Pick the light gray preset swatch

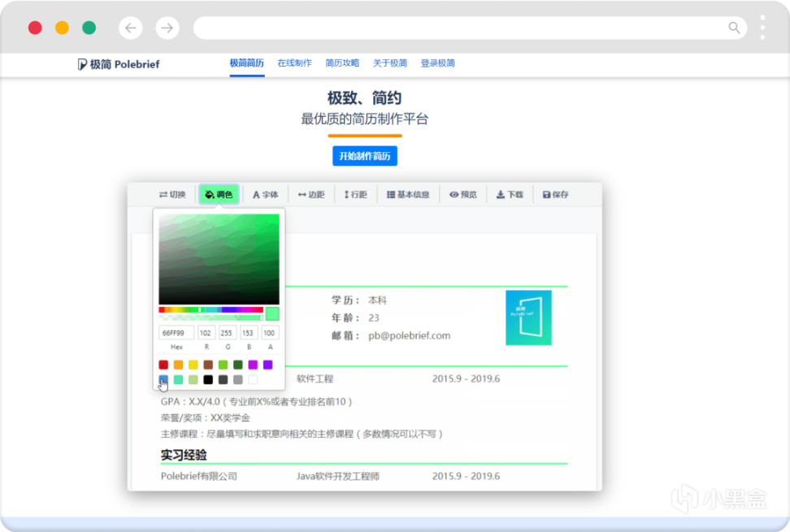click(x=238, y=379)
